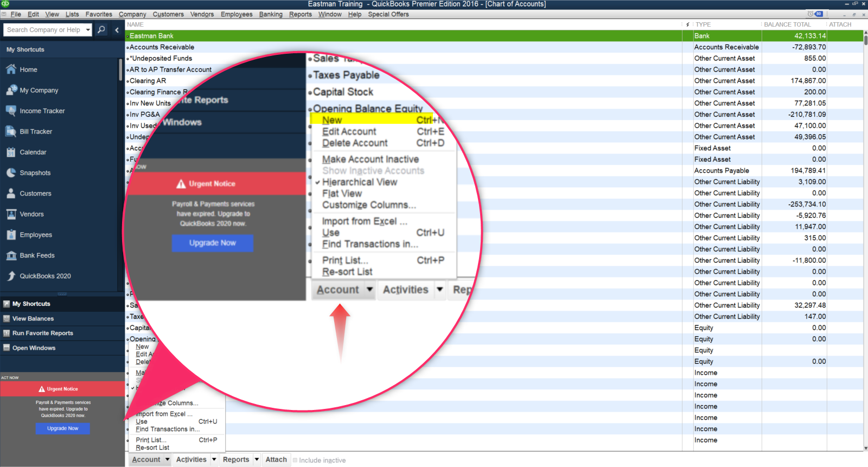Select the Eastman Bank account row
The image size is (868, 467).
click(x=494, y=36)
